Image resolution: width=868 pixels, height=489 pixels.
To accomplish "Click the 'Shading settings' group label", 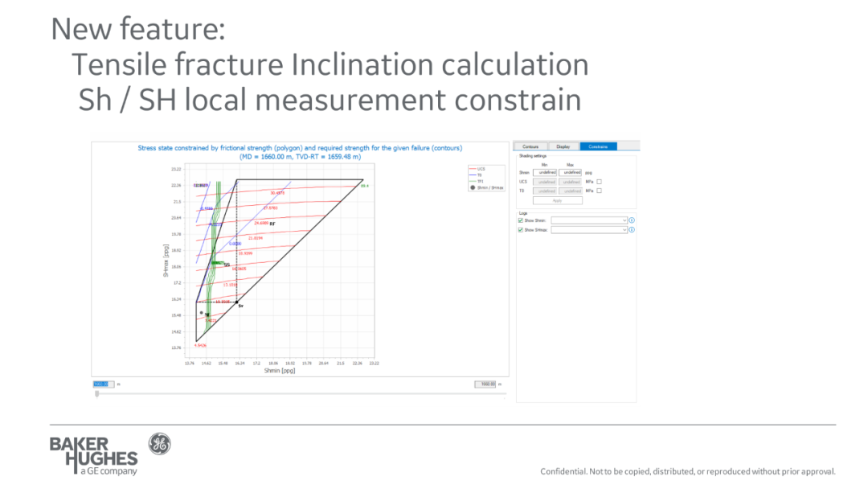I will point(533,156).
